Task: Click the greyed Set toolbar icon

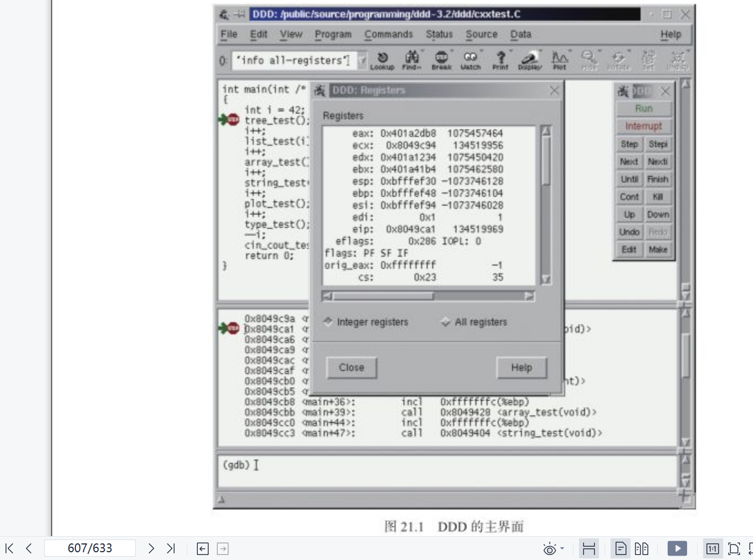Action: [x=648, y=60]
